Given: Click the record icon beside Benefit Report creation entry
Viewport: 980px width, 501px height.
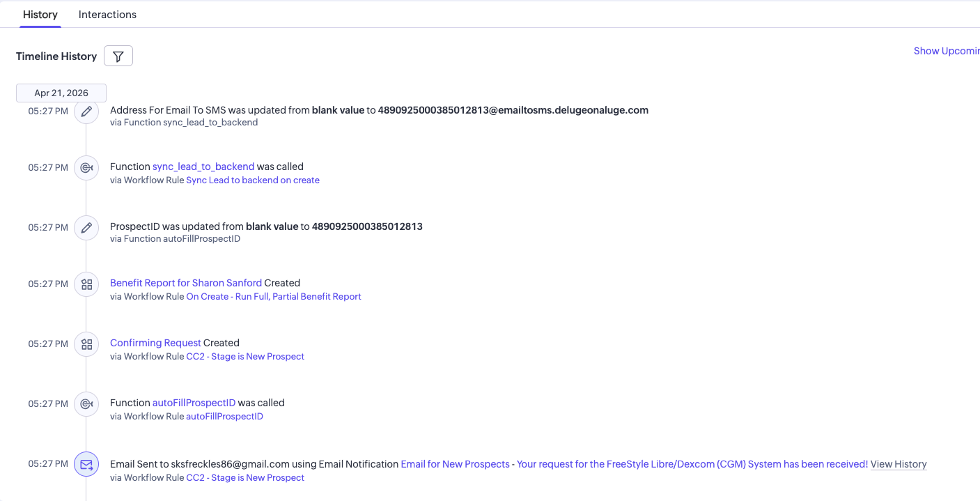Looking at the screenshot, I should [x=86, y=284].
